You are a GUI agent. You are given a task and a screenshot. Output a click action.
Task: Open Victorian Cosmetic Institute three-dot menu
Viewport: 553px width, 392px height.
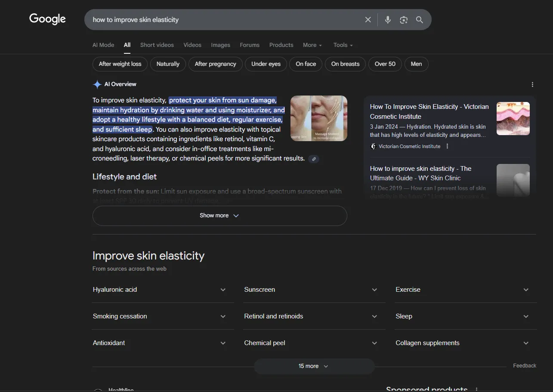pos(447,146)
